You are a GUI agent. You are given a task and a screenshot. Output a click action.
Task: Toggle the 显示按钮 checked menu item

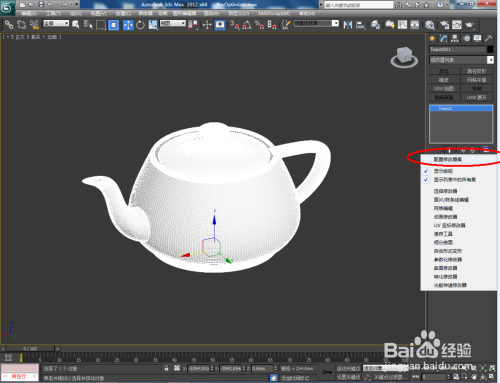pyautogui.click(x=459, y=171)
